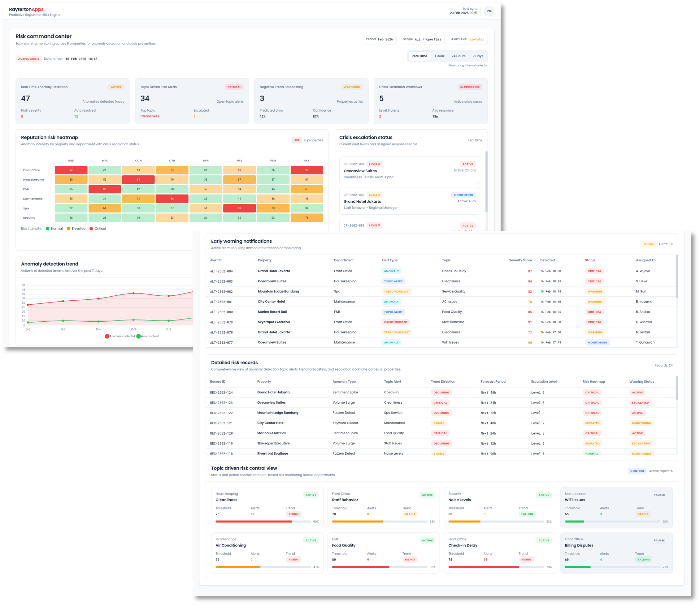This screenshot has height=605, width=700.
Task: Click the RM user avatar icon
Action: 489,11
